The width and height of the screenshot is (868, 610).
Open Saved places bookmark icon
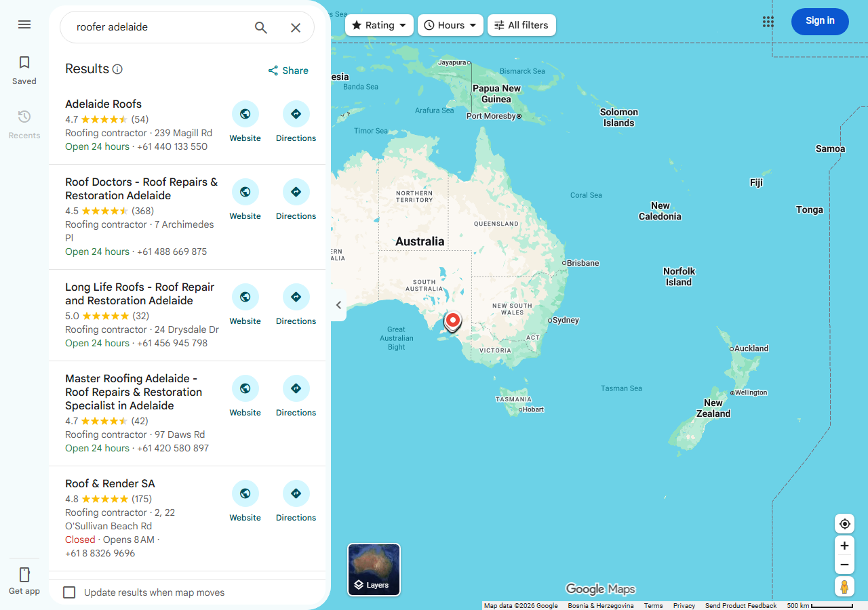coord(24,63)
